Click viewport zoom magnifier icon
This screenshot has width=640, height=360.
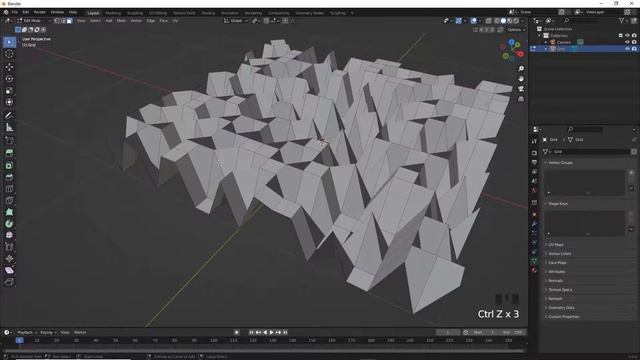(521, 69)
